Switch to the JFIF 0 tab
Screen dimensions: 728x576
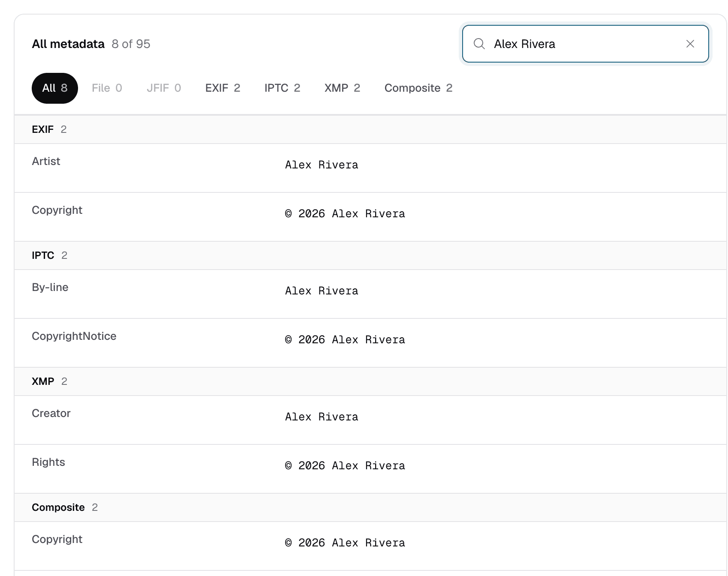pyautogui.click(x=164, y=88)
